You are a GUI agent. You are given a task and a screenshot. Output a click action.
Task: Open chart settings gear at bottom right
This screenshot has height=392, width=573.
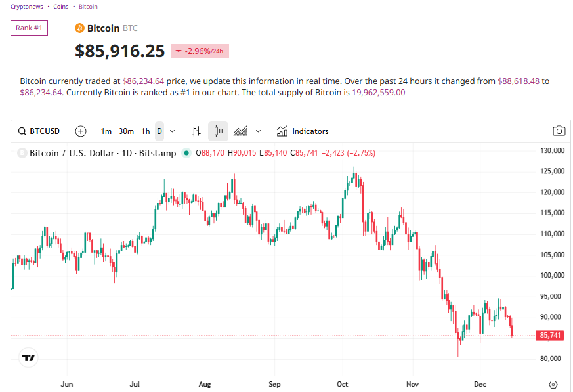(x=553, y=384)
